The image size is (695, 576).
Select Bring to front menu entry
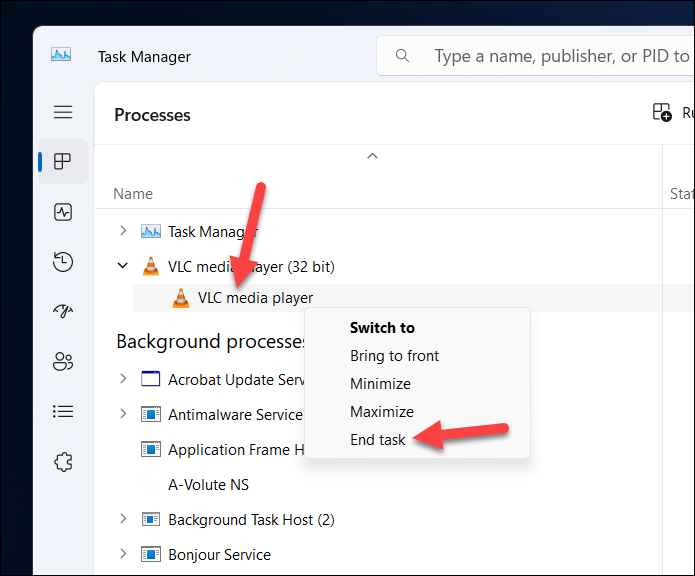tap(394, 356)
